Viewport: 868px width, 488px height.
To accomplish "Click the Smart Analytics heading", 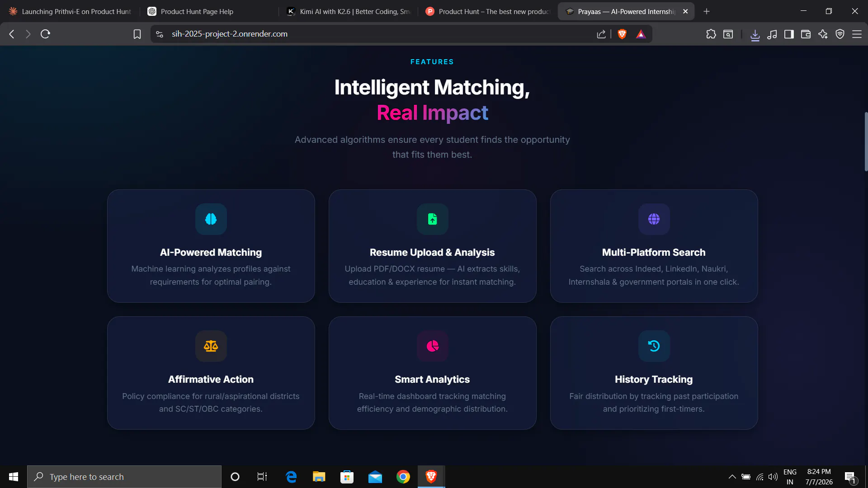I will [x=432, y=379].
